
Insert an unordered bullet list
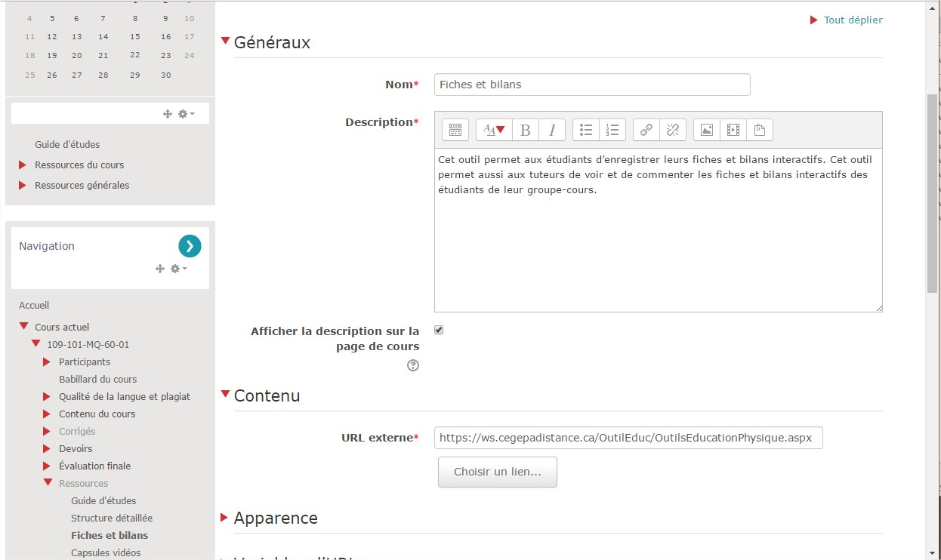pos(586,130)
